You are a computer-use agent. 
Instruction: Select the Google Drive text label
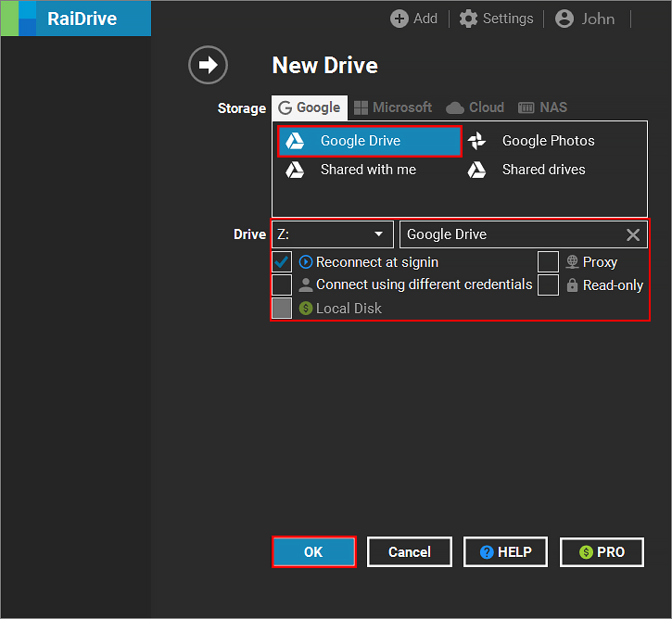(x=361, y=141)
